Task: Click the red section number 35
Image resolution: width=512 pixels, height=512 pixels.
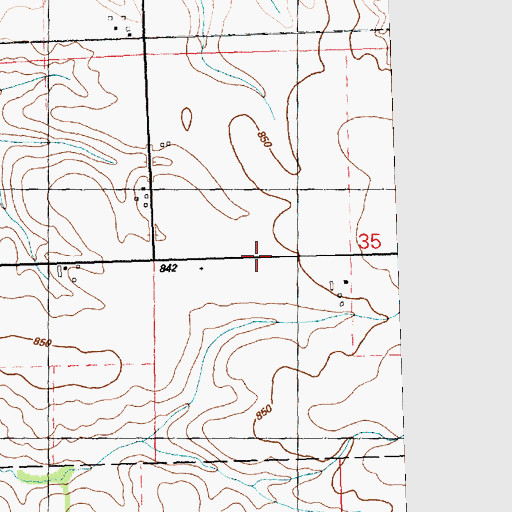Action: 370,241
